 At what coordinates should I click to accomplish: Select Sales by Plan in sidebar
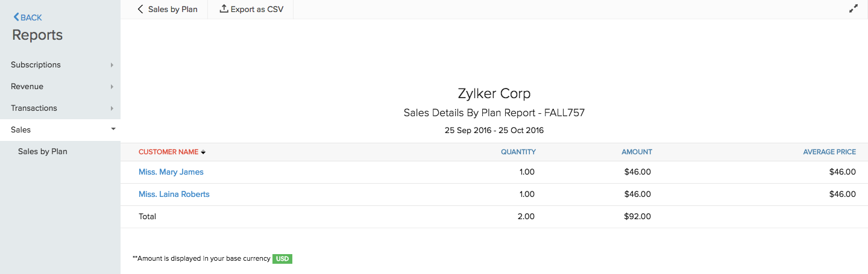click(x=43, y=151)
